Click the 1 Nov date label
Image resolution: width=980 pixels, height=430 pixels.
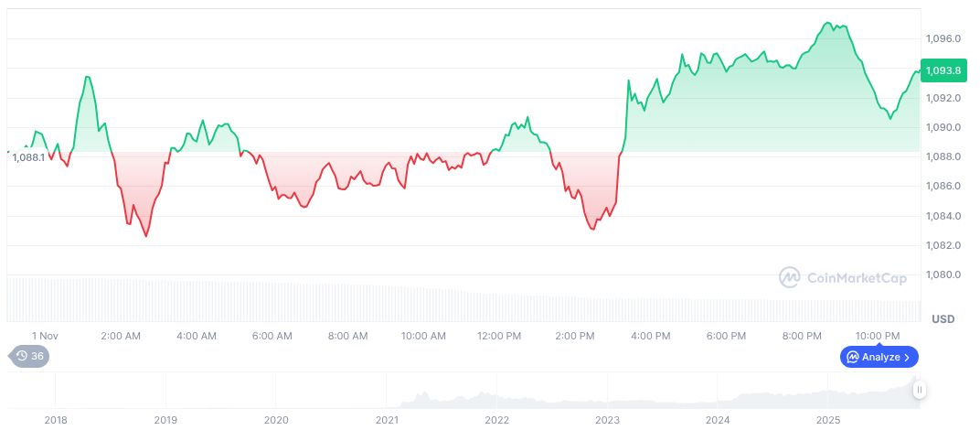click(45, 336)
